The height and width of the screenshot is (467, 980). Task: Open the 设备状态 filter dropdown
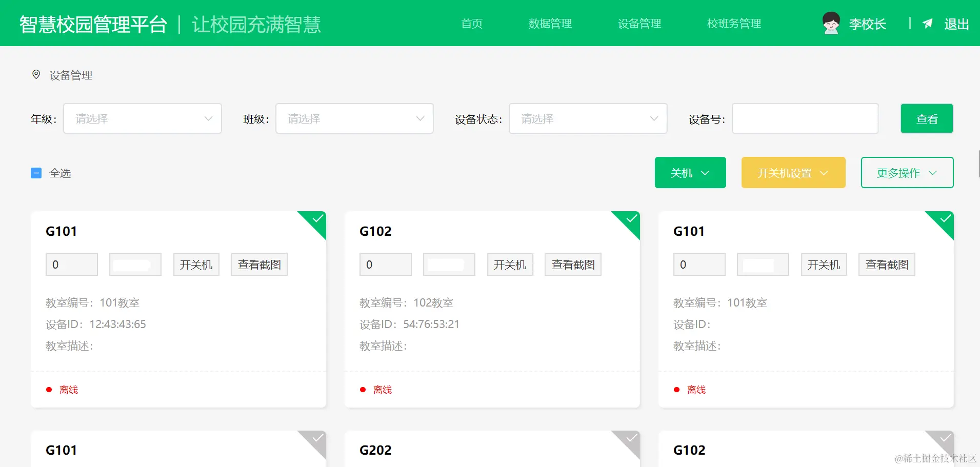[x=588, y=118]
